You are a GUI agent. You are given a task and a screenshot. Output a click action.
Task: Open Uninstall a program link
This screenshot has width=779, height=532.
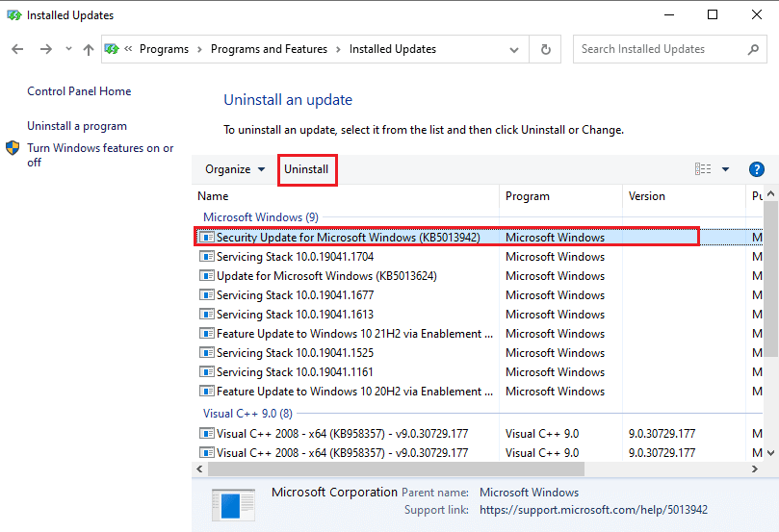point(77,126)
